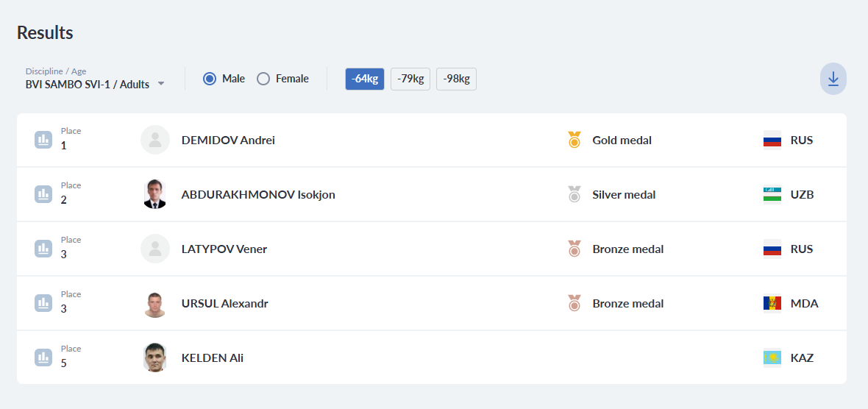Switch to the -79kg weight tab
This screenshot has height=409, width=868.
[410, 79]
